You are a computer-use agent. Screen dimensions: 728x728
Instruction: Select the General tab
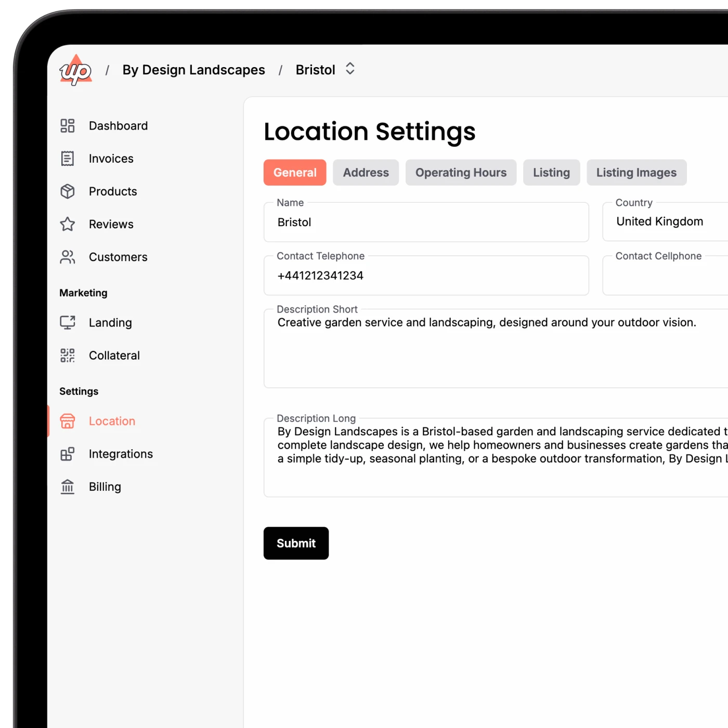[x=295, y=173]
